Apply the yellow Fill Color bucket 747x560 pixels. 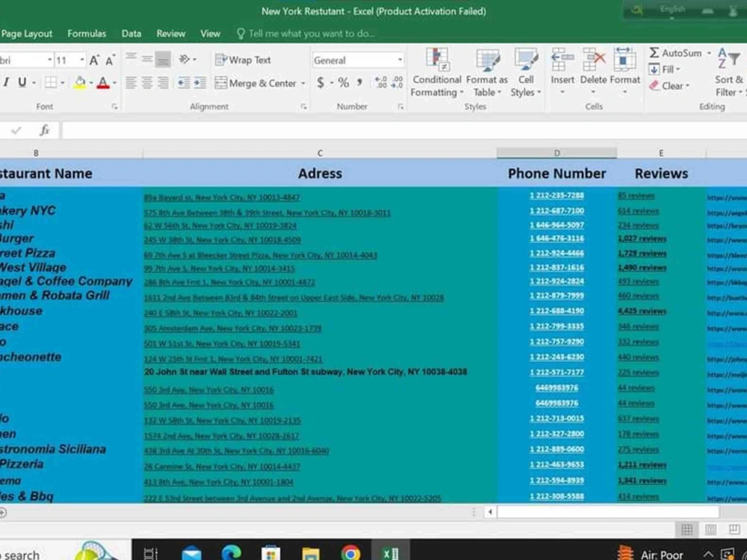(80, 82)
